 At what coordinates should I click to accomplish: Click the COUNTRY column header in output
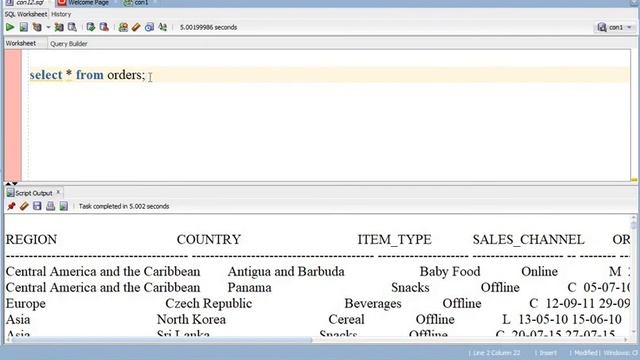[x=209, y=240]
